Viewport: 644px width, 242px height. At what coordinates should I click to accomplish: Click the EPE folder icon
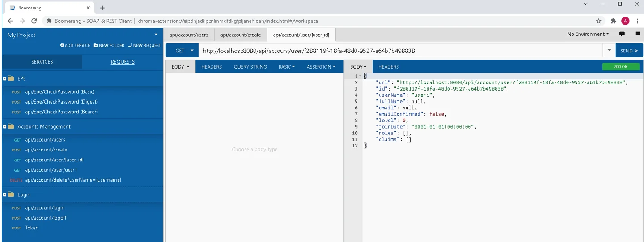[x=11, y=78]
